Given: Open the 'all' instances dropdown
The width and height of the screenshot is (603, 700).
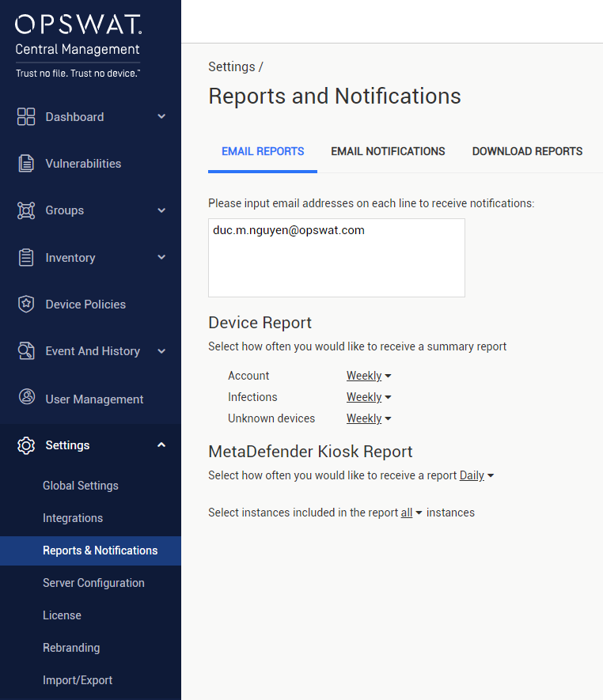Looking at the screenshot, I should click(411, 513).
